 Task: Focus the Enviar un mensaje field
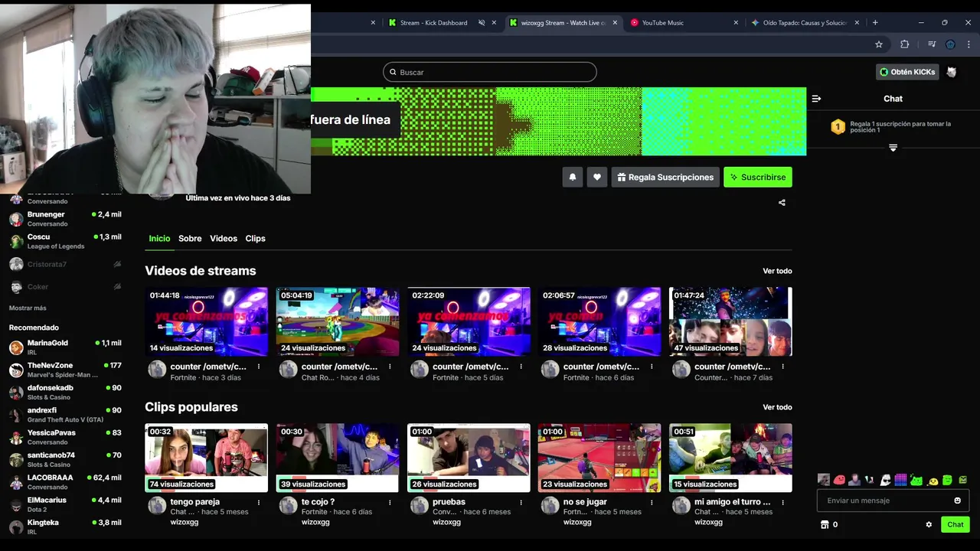point(893,500)
